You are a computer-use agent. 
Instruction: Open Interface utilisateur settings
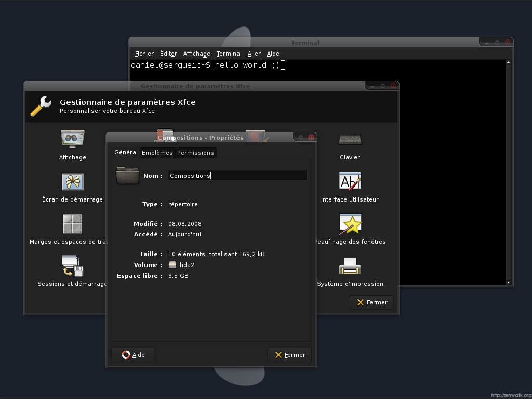coord(350,181)
